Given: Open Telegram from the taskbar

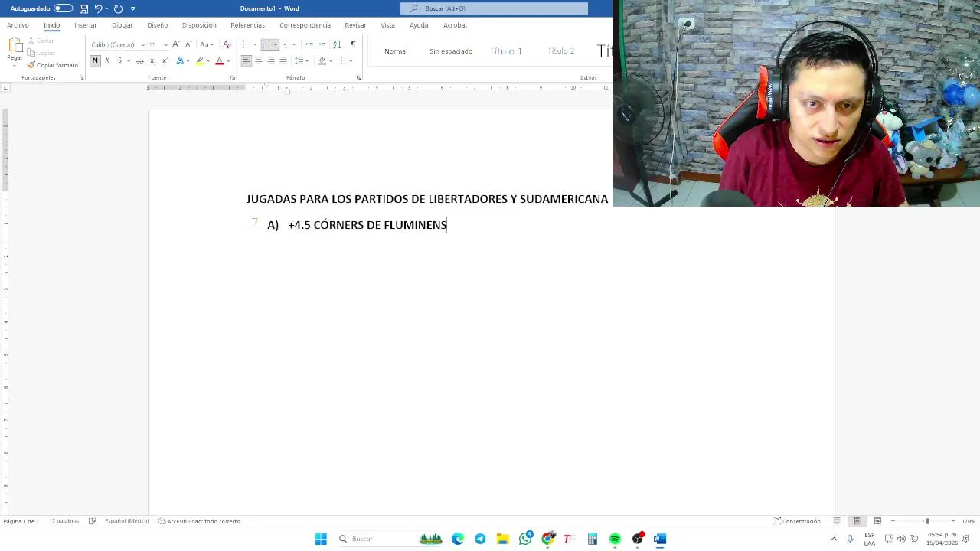Looking at the screenshot, I should [x=480, y=539].
